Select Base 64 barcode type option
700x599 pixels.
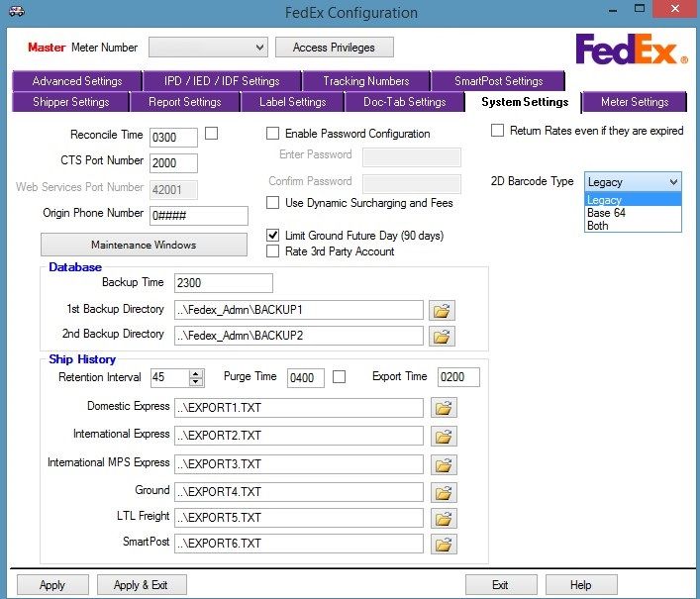click(x=633, y=213)
